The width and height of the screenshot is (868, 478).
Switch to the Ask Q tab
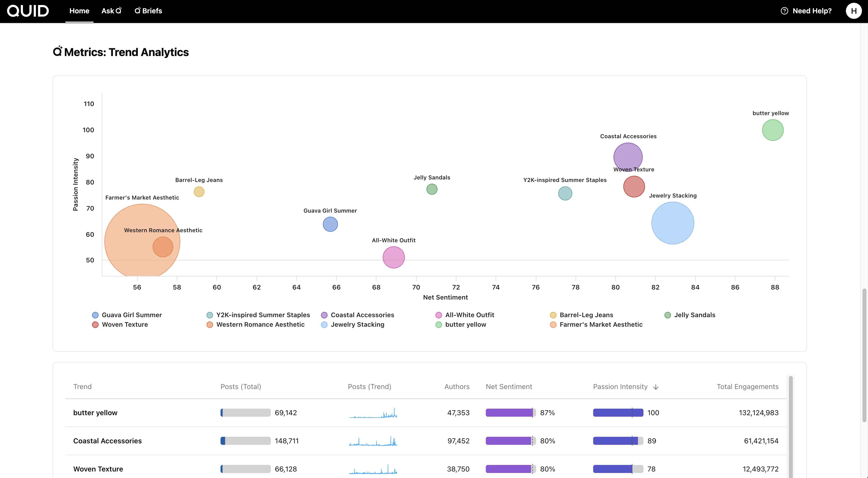pos(111,11)
